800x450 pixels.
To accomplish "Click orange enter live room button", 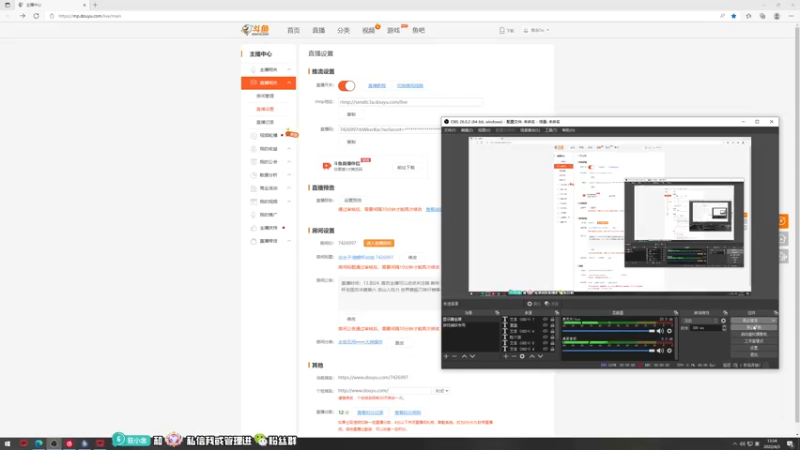I will [379, 243].
